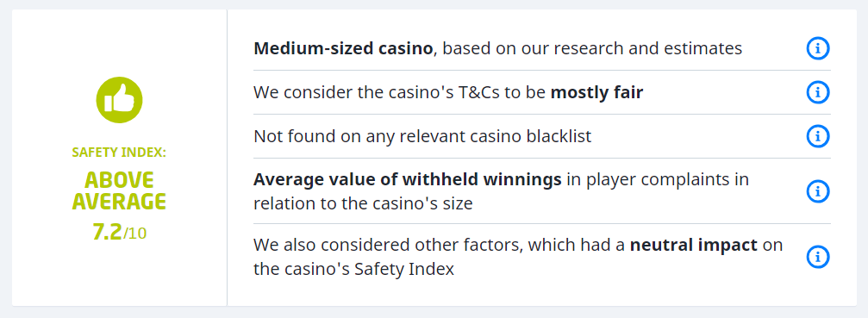Click the neutral impact bold text
Image resolution: width=868 pixels, height=318 pixels.
[694, 246]
